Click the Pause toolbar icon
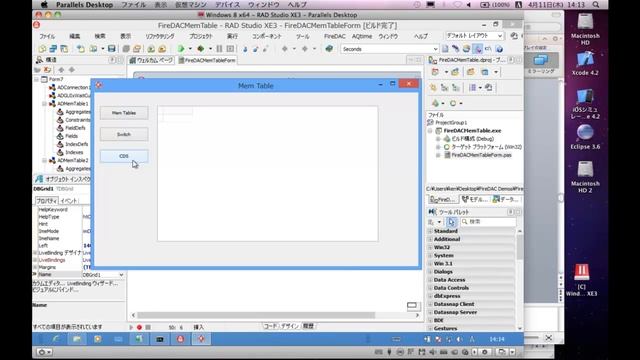Screen dimensions: 640x360 [219, 49]
